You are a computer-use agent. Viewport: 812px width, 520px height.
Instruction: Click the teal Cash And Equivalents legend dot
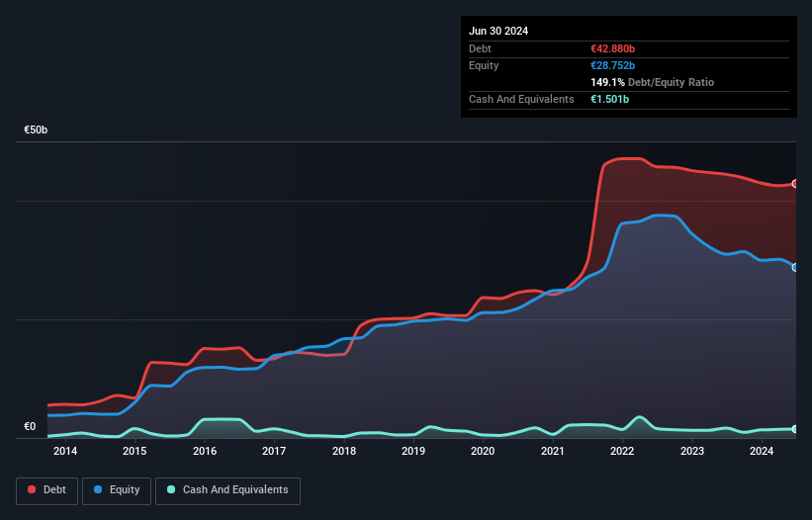(x=171, y=489)
